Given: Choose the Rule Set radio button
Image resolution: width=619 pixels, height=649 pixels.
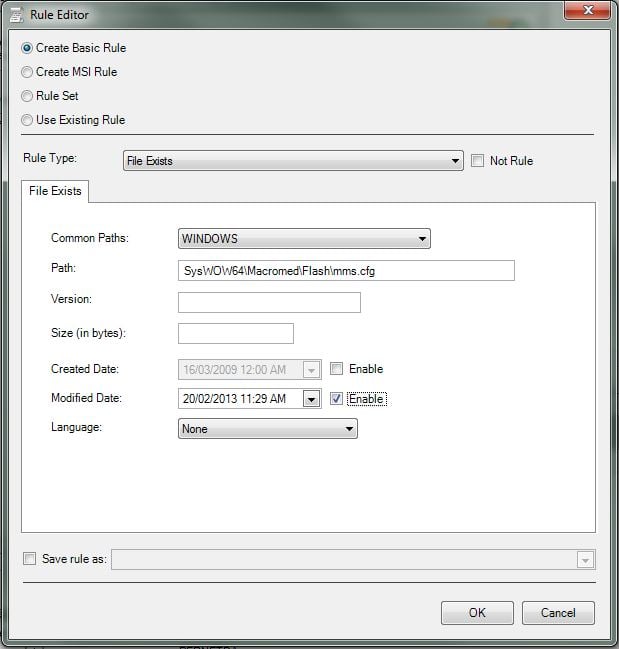Looking at the screenshot, I should coord(27,96).
